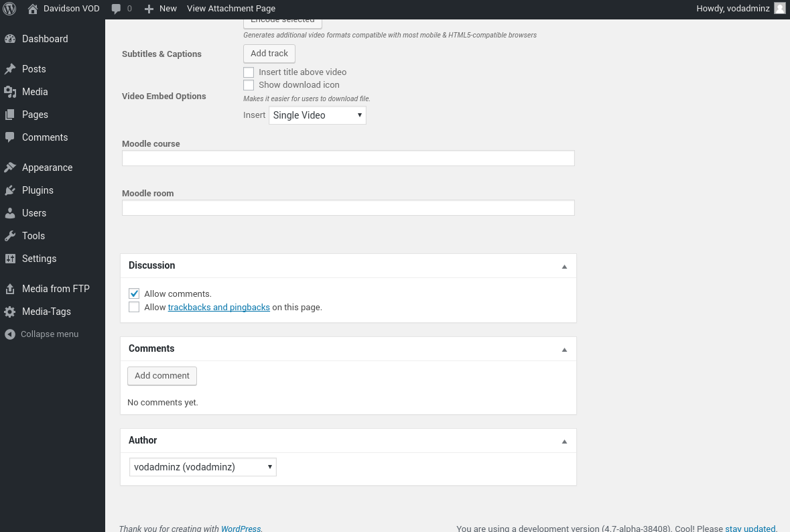The image size is (790, 532).
Task: Click the Plugins plug icon
Action: [x=10, y=190]
